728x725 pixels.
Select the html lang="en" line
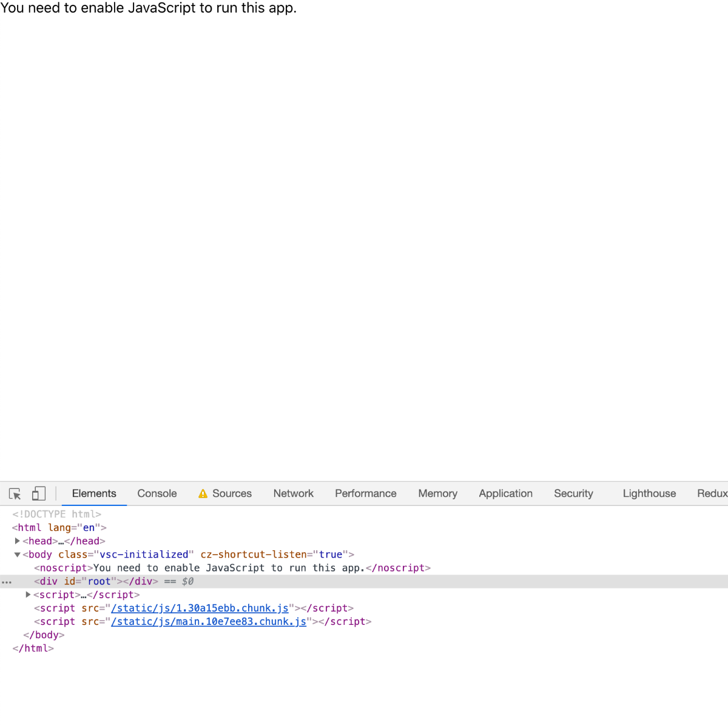(59, 528)
